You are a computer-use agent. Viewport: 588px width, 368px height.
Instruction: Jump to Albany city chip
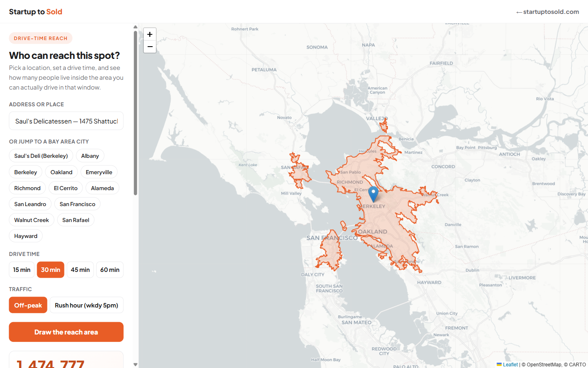[90, 156]
